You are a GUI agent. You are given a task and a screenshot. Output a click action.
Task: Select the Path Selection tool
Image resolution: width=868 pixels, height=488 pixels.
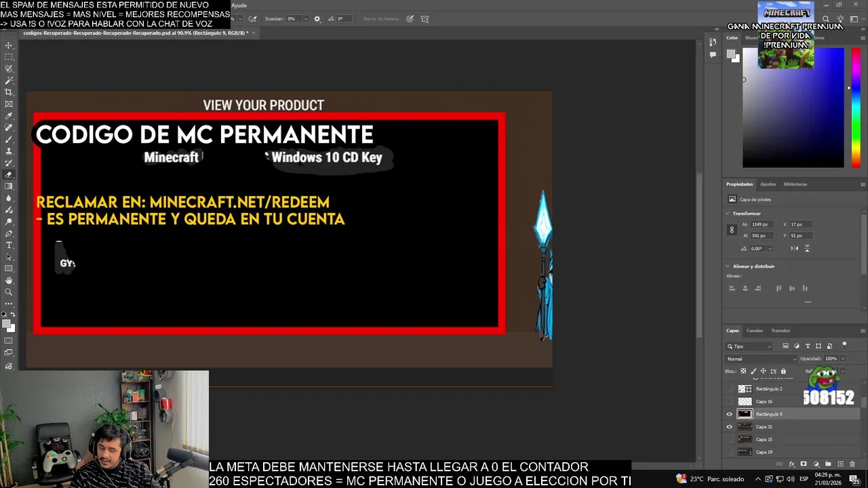click(9, 257)
